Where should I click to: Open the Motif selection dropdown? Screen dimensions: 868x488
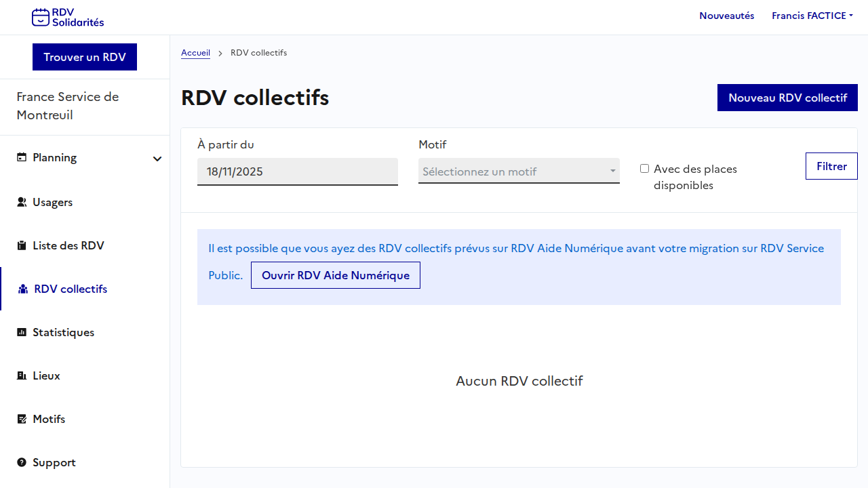(519, 171)
